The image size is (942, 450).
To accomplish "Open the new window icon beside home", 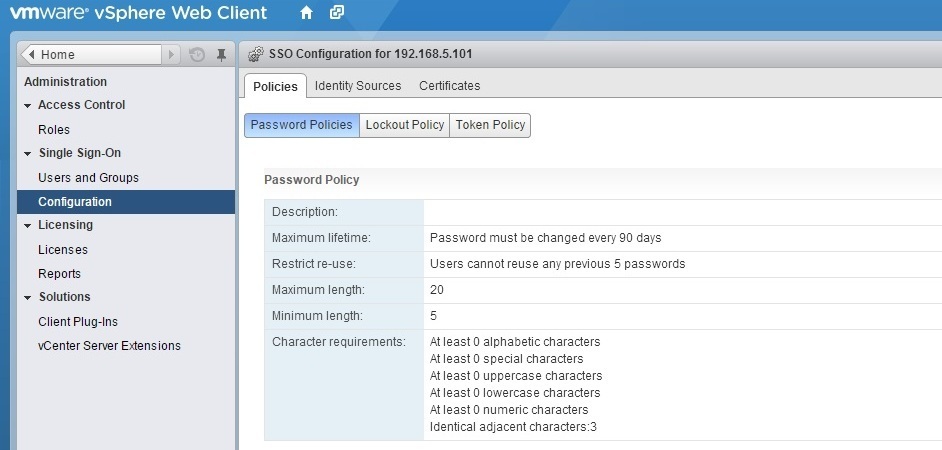I will pos(337,12).
